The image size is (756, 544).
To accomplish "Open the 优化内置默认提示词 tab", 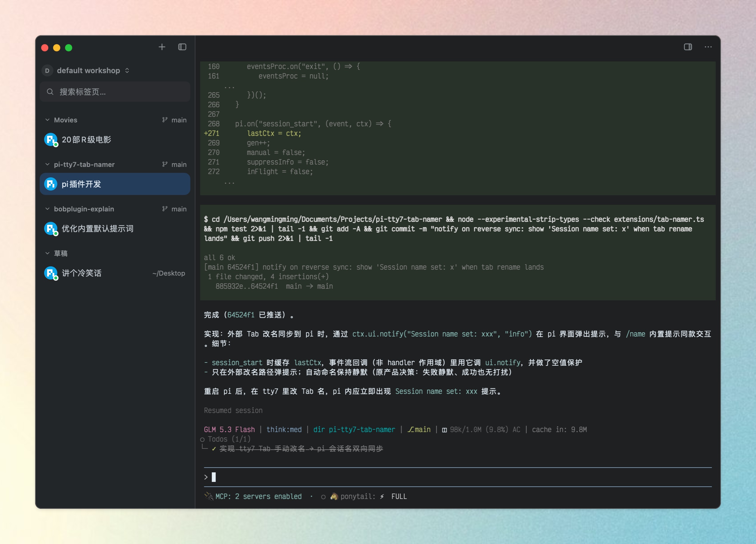I will point(115,228).
